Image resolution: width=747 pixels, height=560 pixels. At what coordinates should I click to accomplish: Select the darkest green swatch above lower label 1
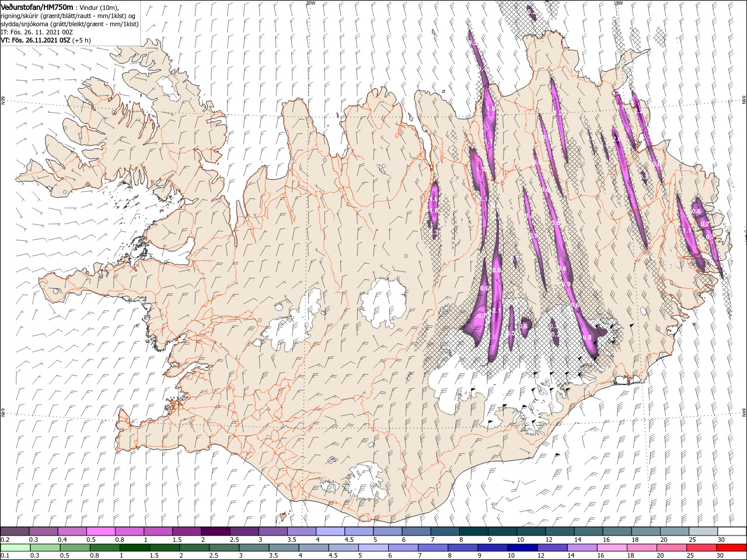[x=134, y=548]
